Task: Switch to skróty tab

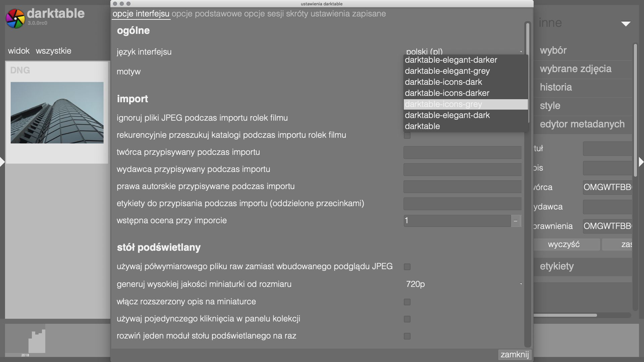Action: (x=297, y=14)
